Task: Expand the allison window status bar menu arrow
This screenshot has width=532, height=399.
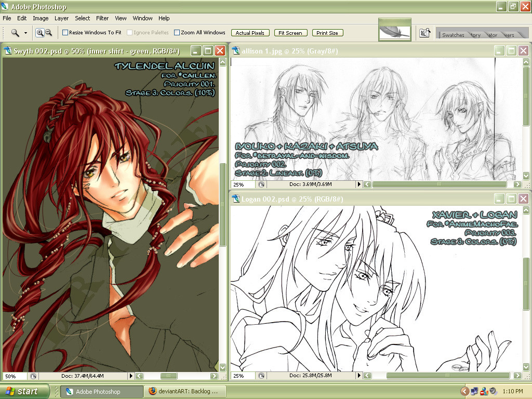Action: pos(359,184)
